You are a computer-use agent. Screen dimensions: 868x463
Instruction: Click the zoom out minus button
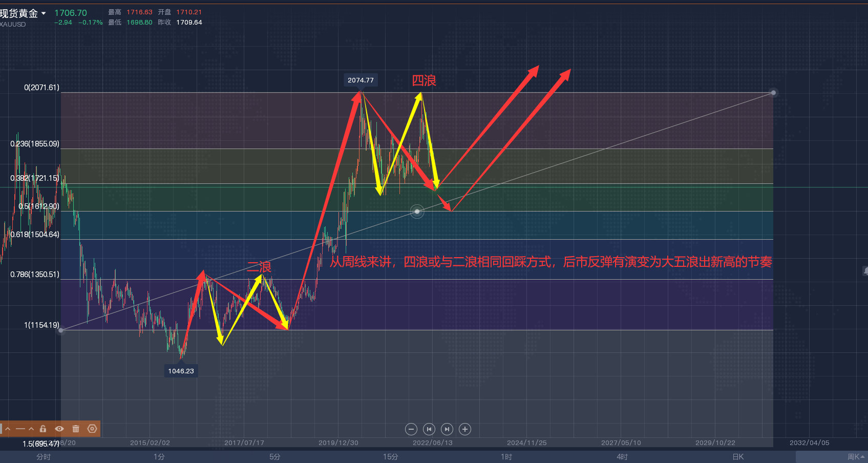click(411, 429)
